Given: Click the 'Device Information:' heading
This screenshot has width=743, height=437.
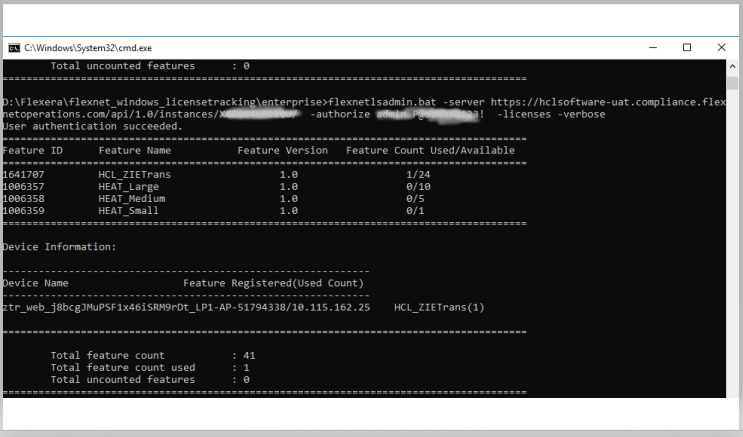Looking at the screenshot, I should (59, 247).
